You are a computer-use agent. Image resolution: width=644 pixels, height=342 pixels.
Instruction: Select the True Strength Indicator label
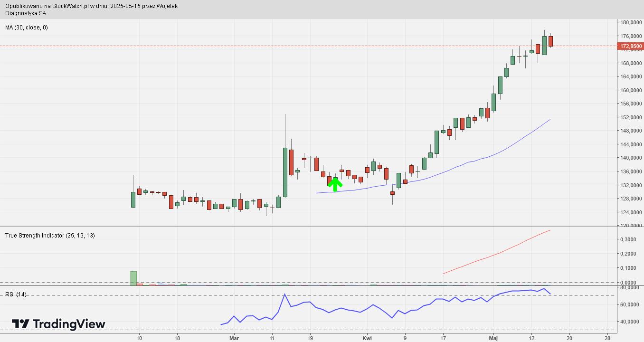(x=50, y=236)
